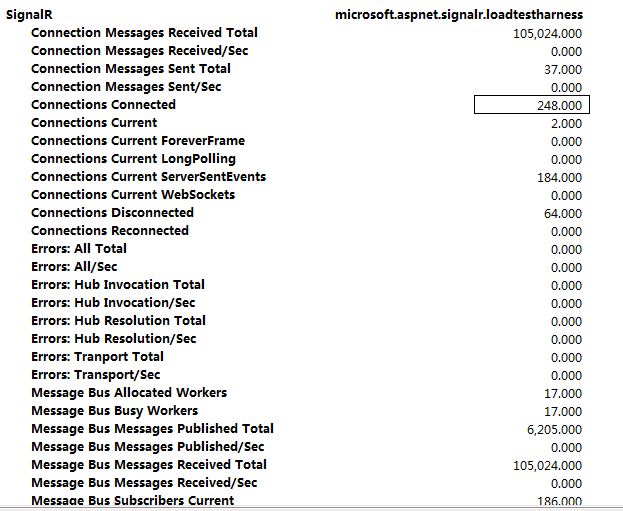Select Message Bus Messages Received Total counter
Viewport: 623px width, 511px height.
tap(149, 465)
